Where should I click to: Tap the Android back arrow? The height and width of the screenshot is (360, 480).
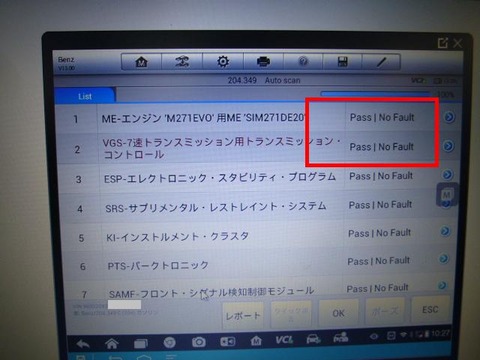click(83, 344)
